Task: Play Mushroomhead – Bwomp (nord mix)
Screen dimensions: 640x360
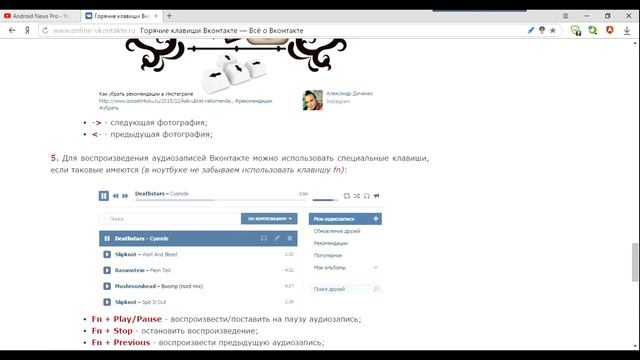Action: click(107, 286)
